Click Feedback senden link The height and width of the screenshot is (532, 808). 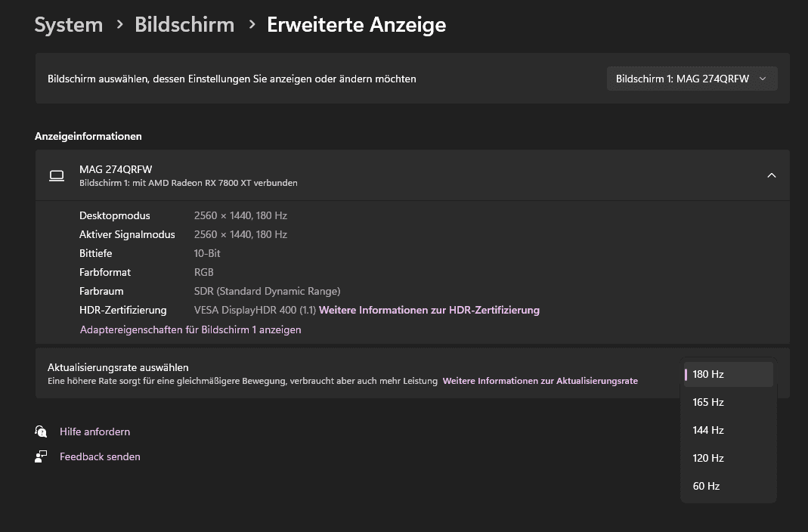[x=100, y=456]
